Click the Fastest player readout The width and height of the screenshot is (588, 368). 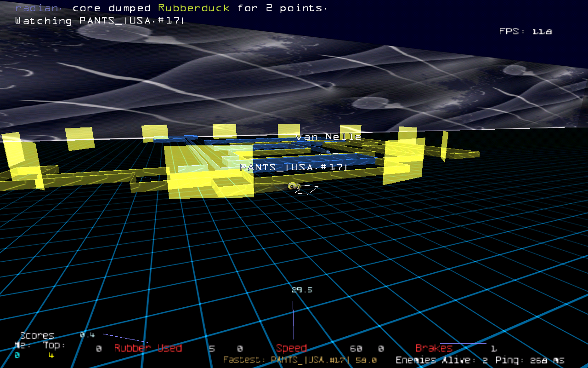(x=300, y=360)
